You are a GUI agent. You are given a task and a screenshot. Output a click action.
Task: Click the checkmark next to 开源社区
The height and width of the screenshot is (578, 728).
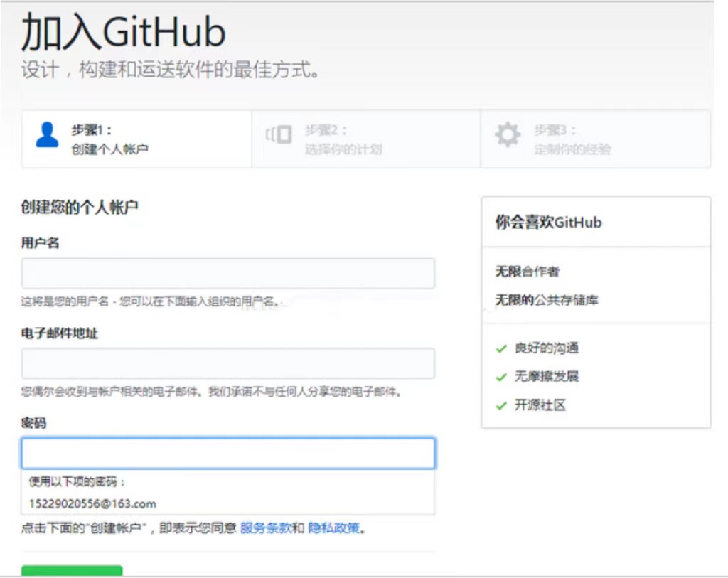tap(501, 406)
